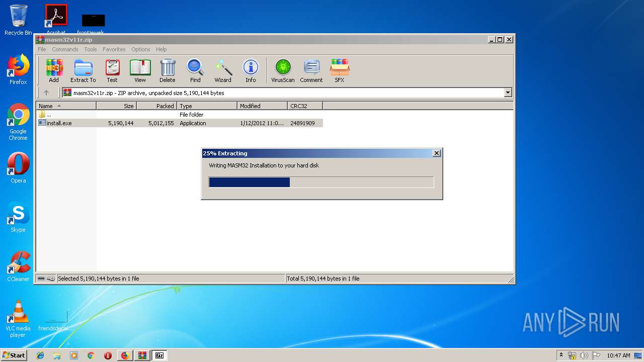Viewport: 644px width, 362px height.
Task: Click the Start button
Action: click(14, 355)
